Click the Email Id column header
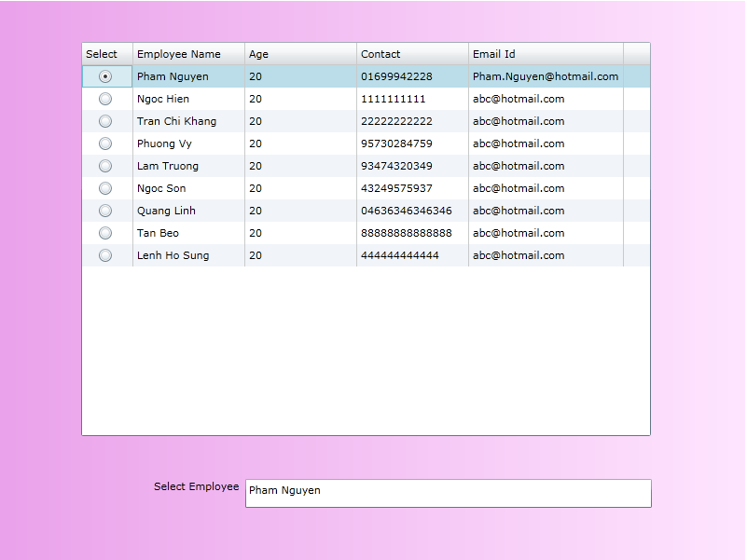The height and width of the screenshot is (560, 747). click(546, 54)
